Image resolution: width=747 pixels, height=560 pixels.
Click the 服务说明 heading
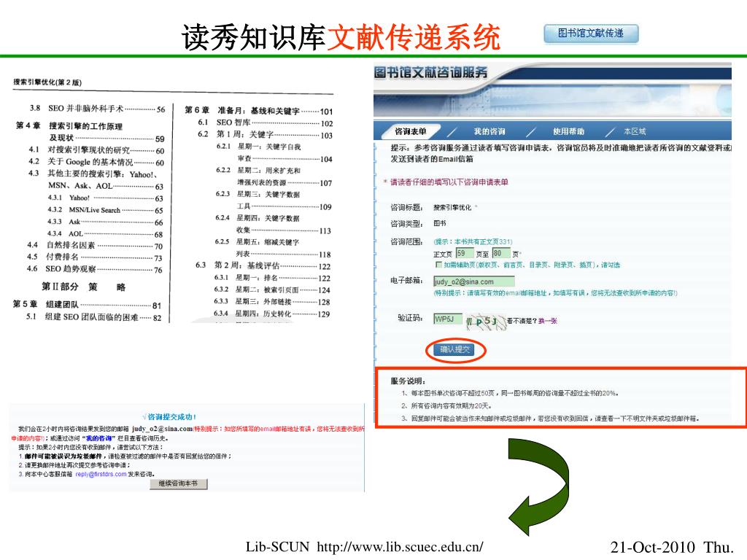(408, 381)
